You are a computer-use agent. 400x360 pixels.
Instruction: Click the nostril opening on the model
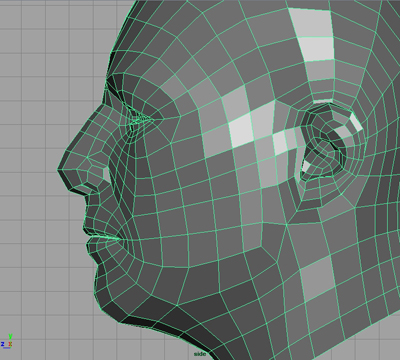point(105,172)
